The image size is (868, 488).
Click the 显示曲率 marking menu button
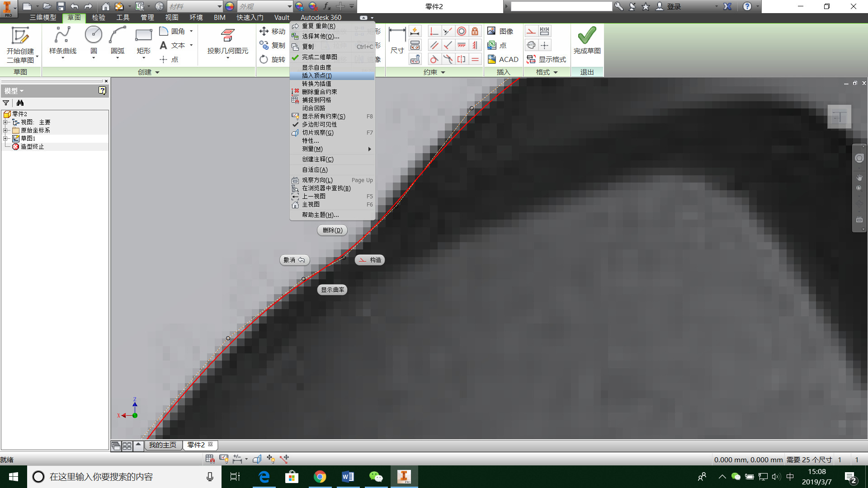(x=332, y=290)
